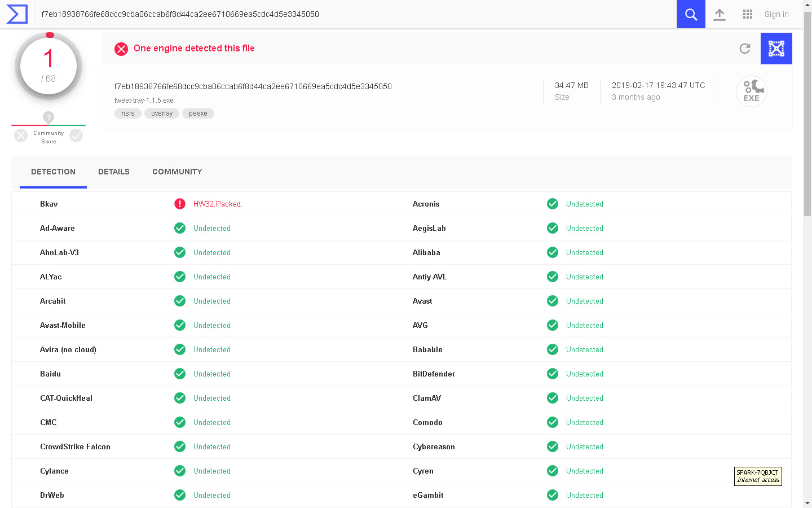Click the reanalyze refresh icon

(x=745, y=49)
